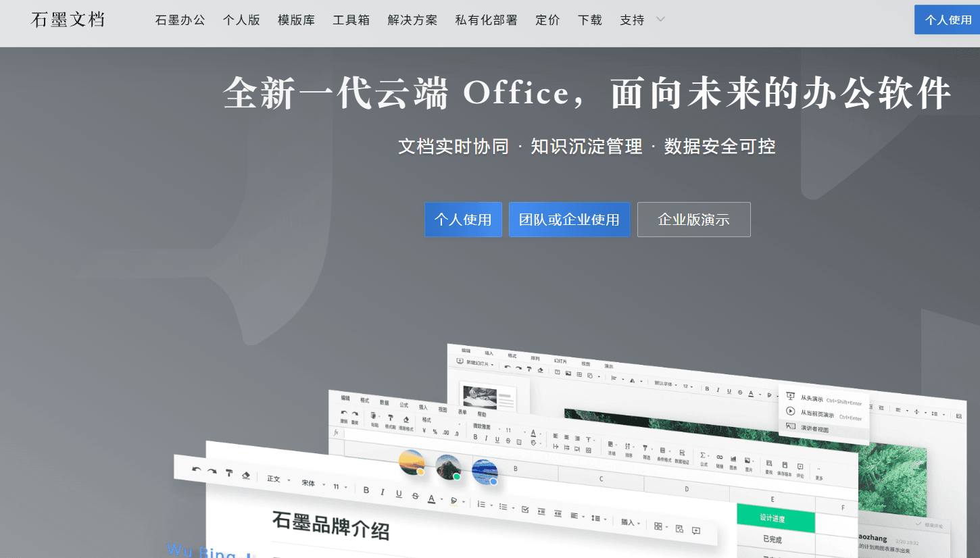
Task: Open the 表单 menu in the spreadsheet window
Action: [x=462, y=411]
